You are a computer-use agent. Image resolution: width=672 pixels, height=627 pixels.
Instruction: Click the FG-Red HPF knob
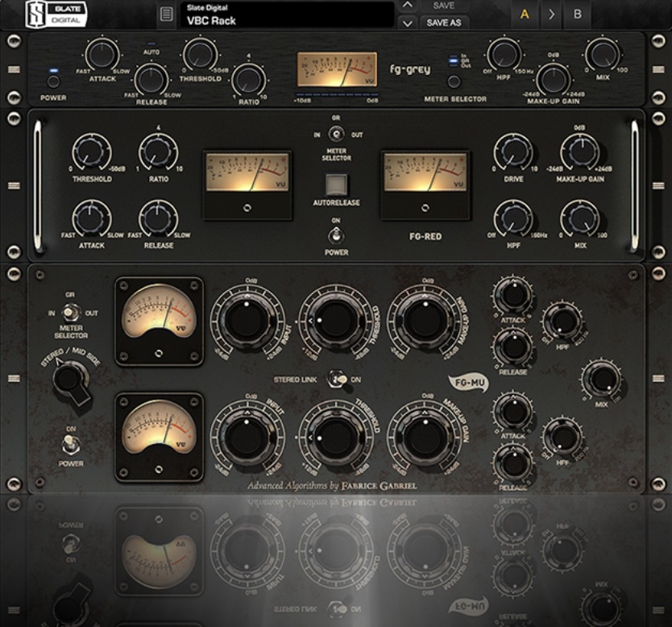(513, 219)
